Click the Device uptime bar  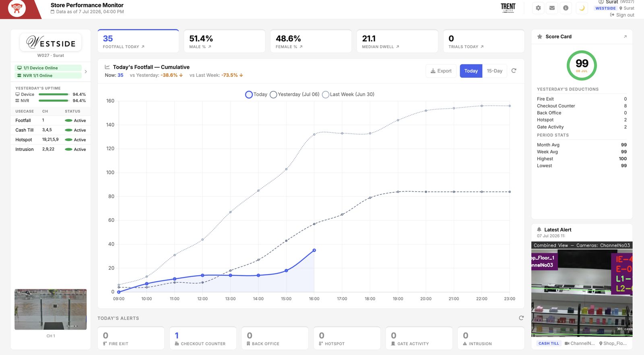click(x=54, y=95)
